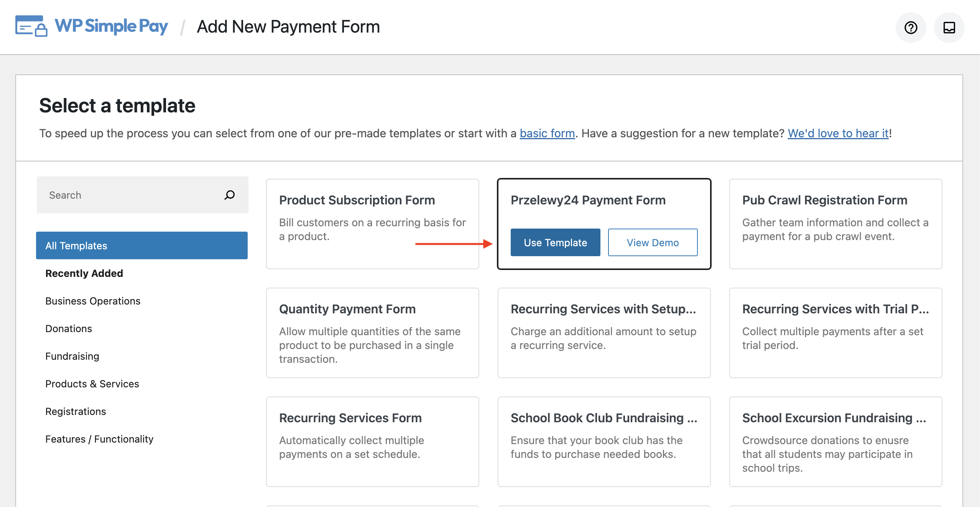Open the We'd love to hear it link
980x507 pixels.
(838, 133)
